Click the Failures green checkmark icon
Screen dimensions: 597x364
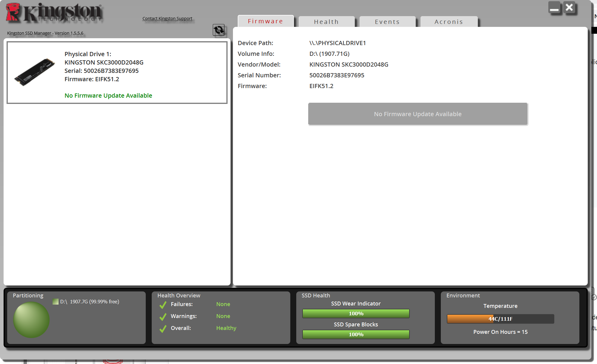click(163, 305)
